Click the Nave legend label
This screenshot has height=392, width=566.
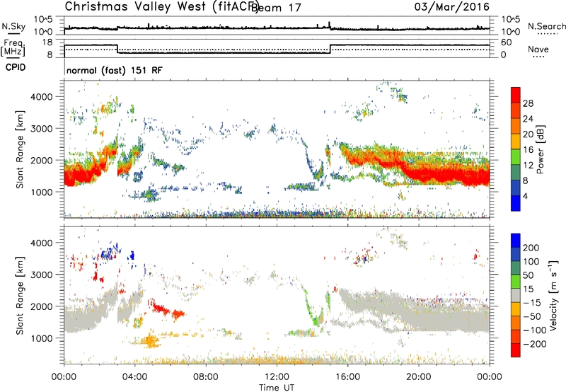click(x=538, y=50)
